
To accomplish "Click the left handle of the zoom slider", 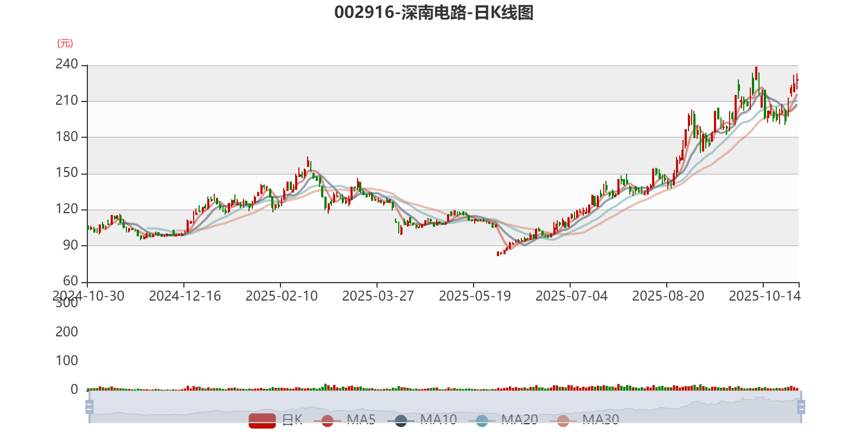I will [x=90, y=407].
